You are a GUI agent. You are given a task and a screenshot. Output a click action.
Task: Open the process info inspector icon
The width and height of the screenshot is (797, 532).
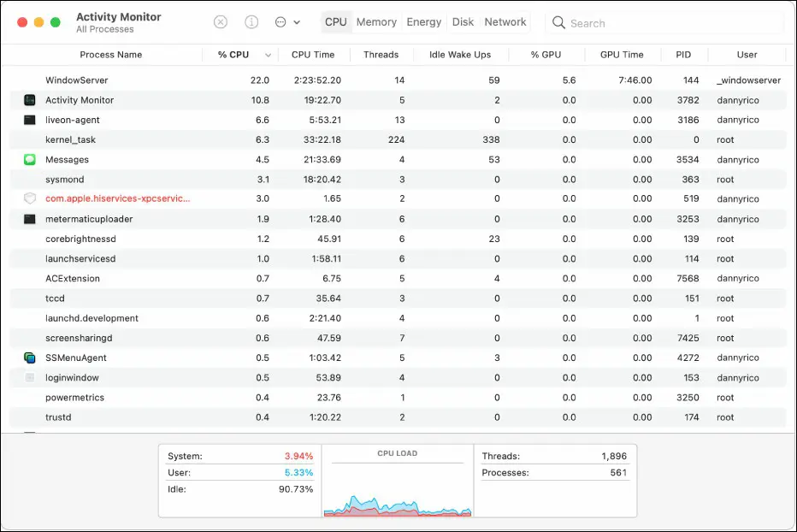(251, 22)
